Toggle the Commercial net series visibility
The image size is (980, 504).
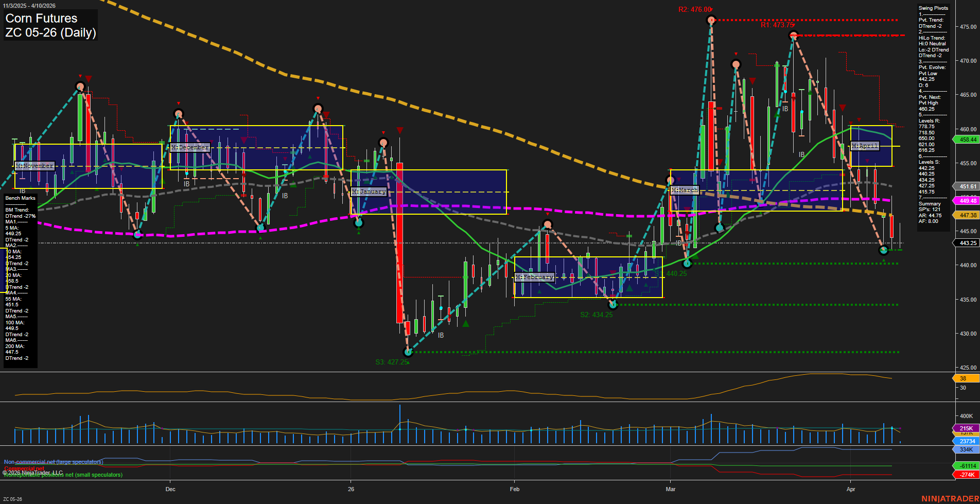tap(23, 468)
